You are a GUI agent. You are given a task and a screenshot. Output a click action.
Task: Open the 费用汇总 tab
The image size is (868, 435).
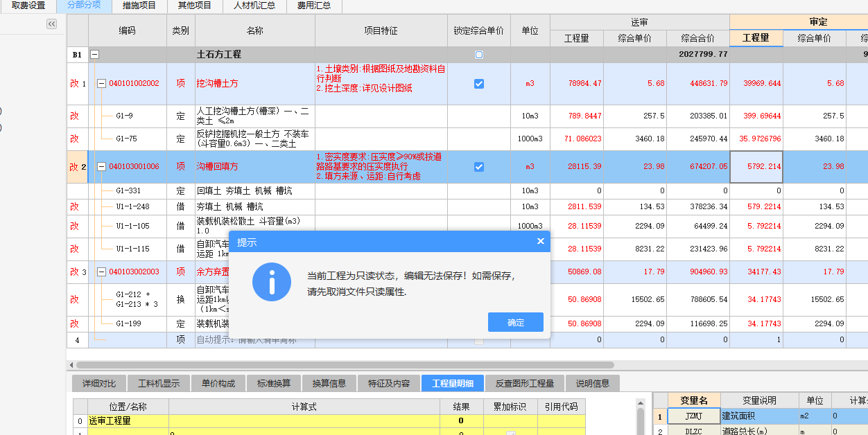pos(314,6)
